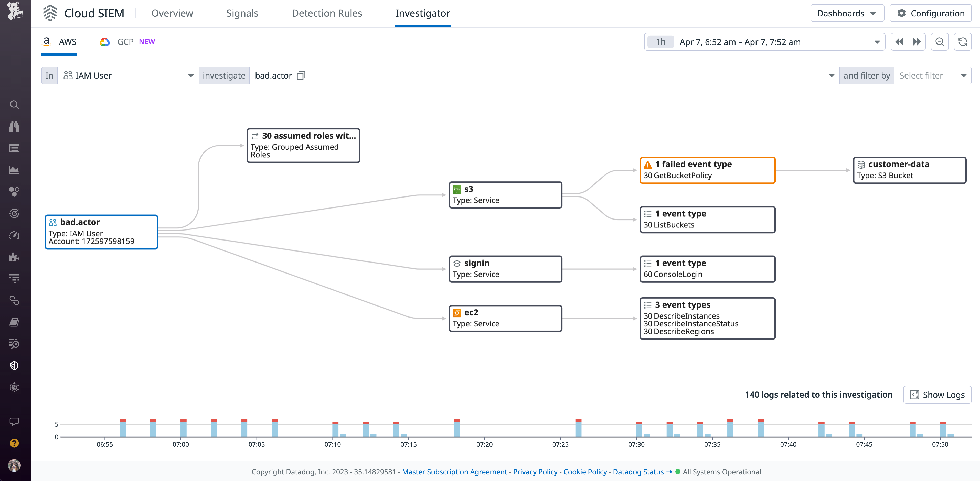This screenshot has width=980, height=481.
Task: Select the orange failed event type node
Action: [707, 170]
